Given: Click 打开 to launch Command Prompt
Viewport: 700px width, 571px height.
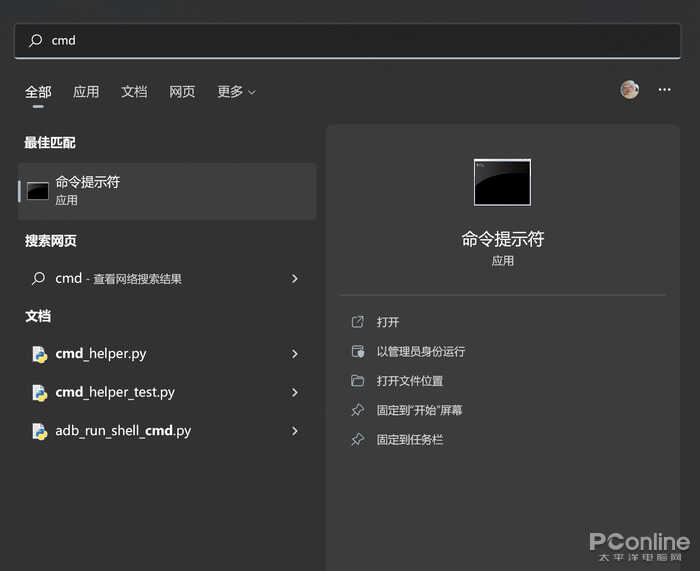Looking at the screenshot, I should point(388,322).
